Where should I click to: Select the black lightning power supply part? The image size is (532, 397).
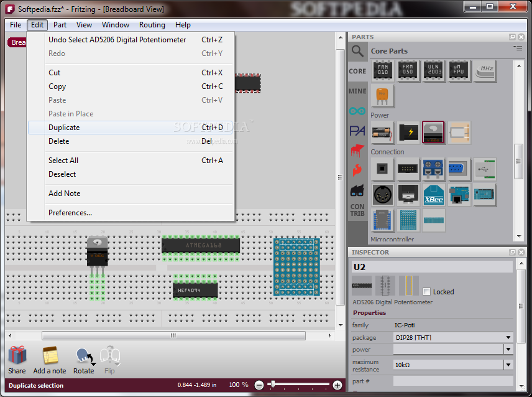tap(408, 133)
